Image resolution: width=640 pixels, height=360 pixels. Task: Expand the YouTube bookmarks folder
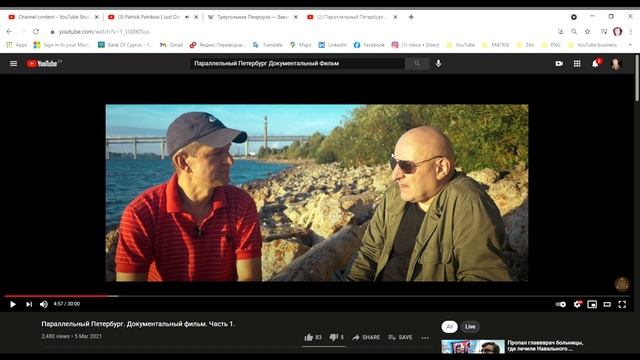click(x=461, y=45)
